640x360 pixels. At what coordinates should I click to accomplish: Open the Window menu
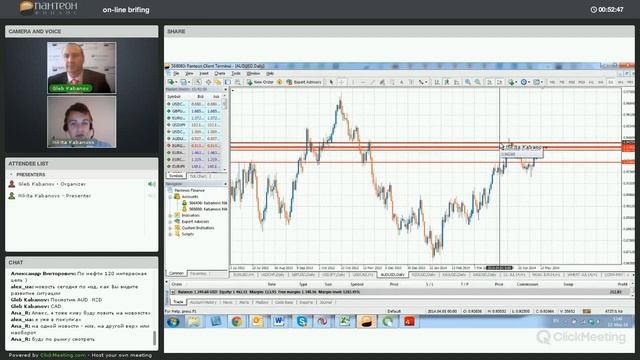tap(253, 73)
